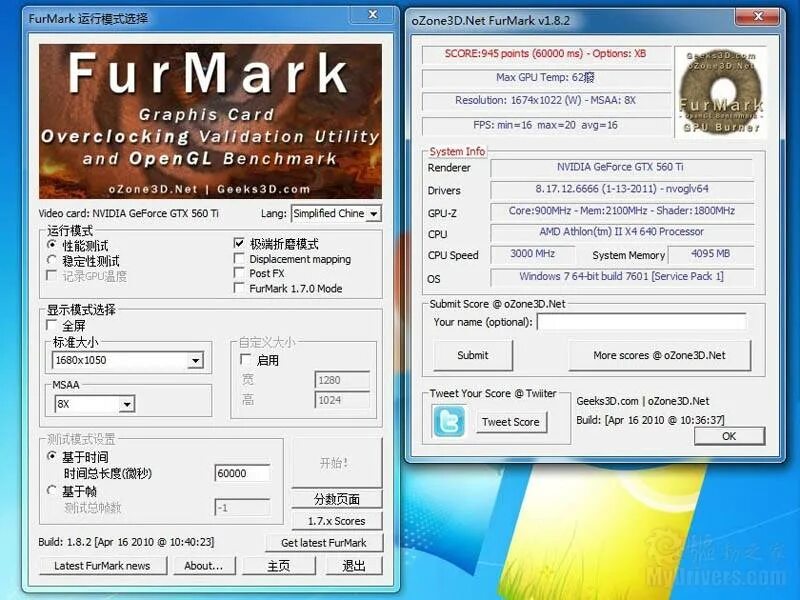800x600 pixels.
Task: Click OK in the FurMark results window
Action: [729, 436]
